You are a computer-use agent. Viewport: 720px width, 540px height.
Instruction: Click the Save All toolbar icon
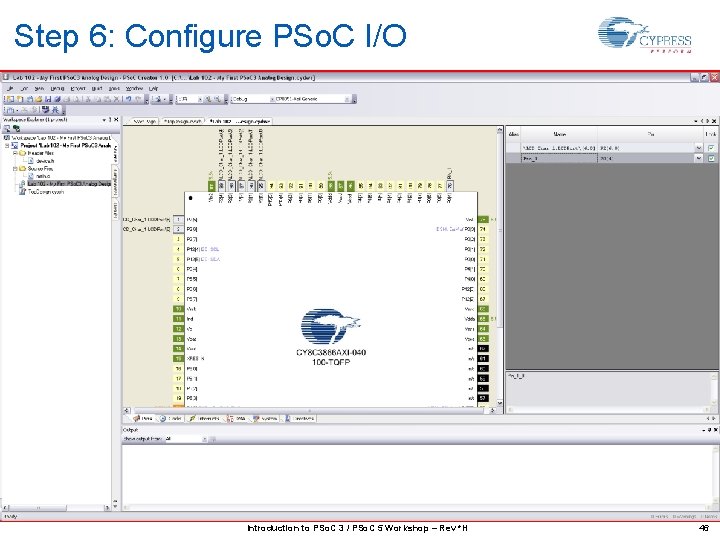coord(57,99)
